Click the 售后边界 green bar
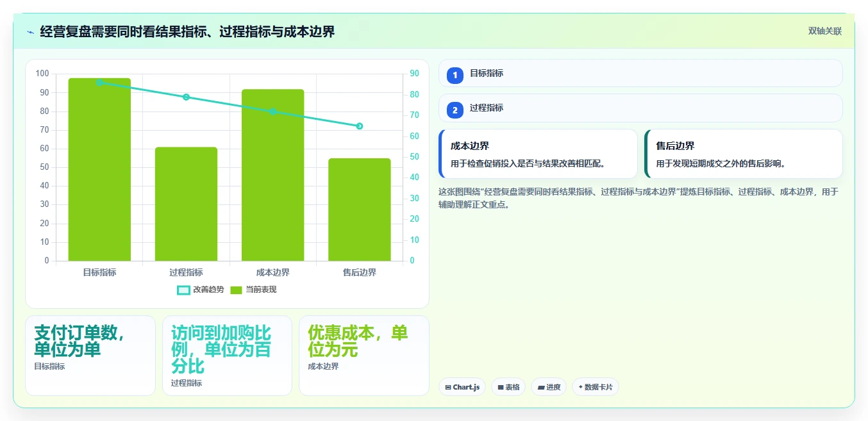868x421 pixels. (359, 210)
